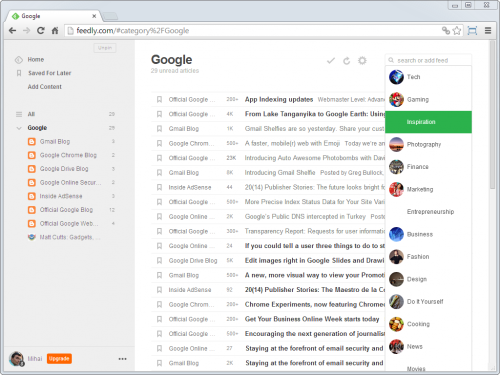Select Finance topic suggestion
This screenshot has width=500, height=375.
pos(428,167)
